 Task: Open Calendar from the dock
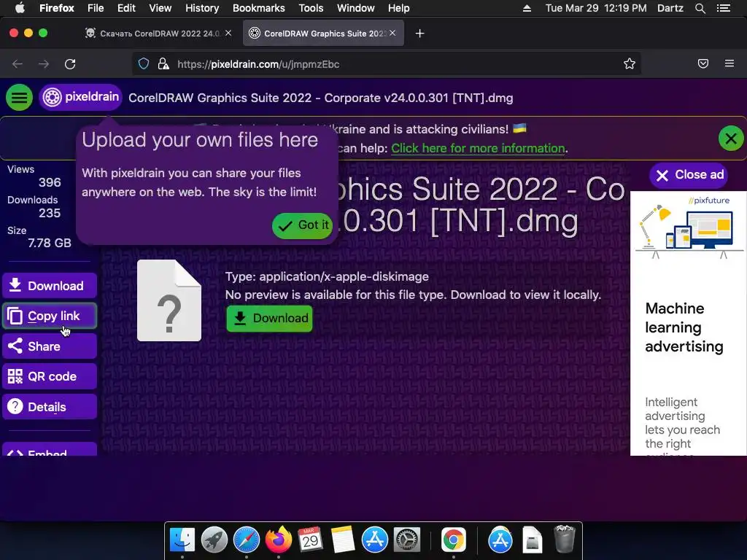click(310, 540)
